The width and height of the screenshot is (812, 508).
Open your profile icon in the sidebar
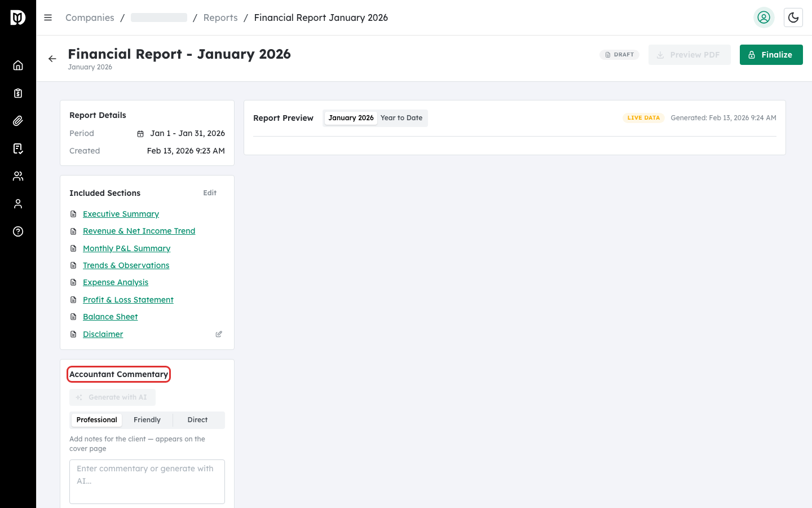click(x=17, y=203)
